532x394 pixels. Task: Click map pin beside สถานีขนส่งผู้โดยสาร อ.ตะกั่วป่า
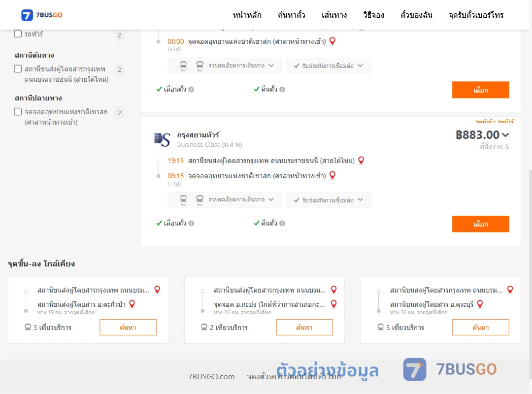coord(133,304)
